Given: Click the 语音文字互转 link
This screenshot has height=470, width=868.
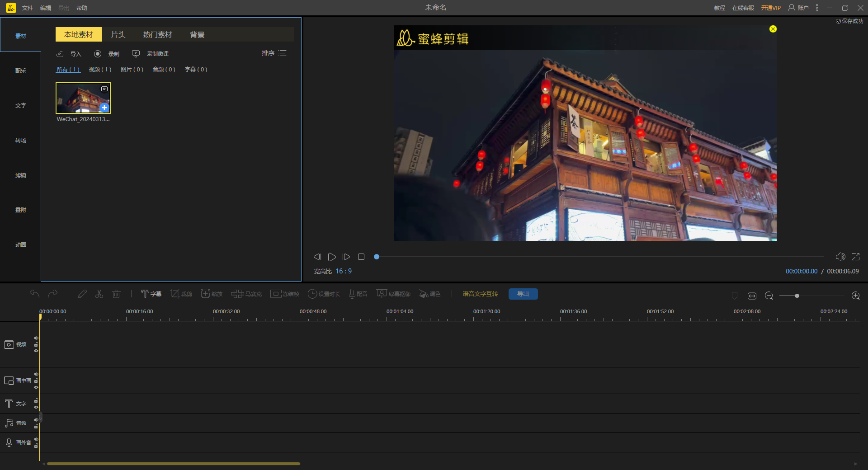Looking at the screenshot, I should pos(480,294).
